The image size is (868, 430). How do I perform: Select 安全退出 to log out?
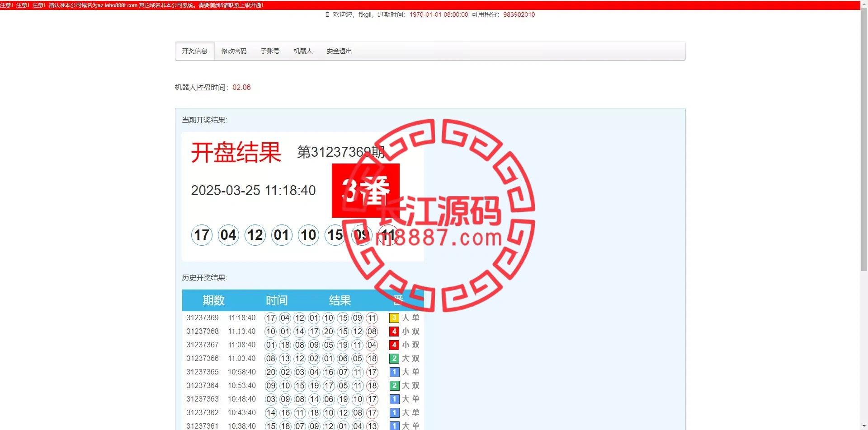[339, 51]
